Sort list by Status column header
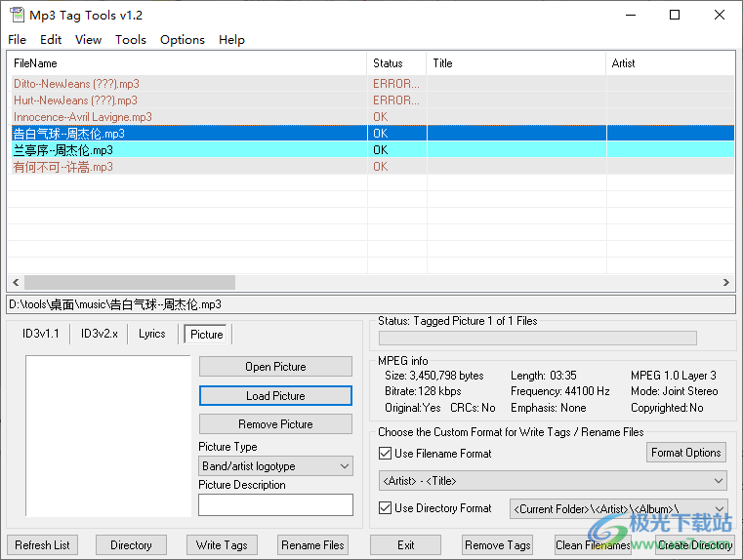 tap(396, 63)
